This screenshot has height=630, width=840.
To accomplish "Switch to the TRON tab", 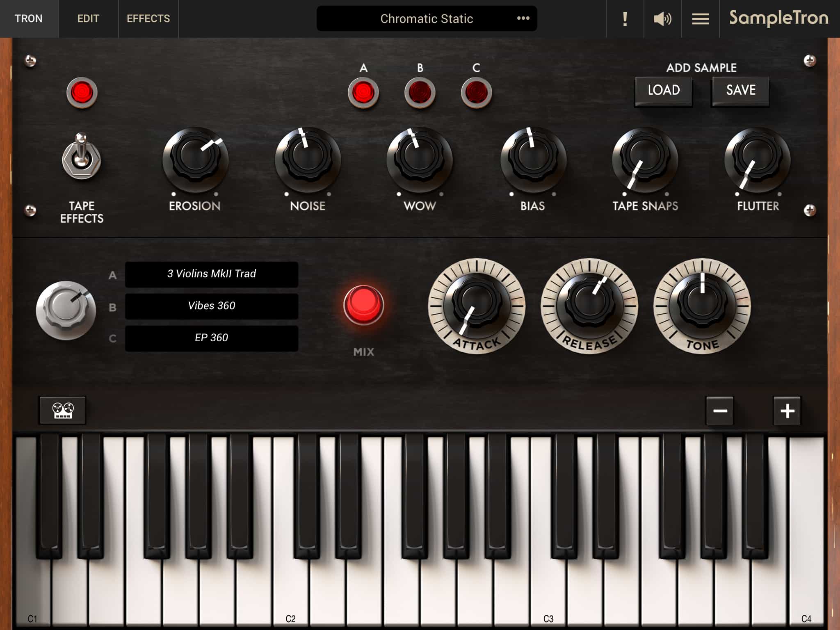I will pyautogui.click(x=29, y=19).
